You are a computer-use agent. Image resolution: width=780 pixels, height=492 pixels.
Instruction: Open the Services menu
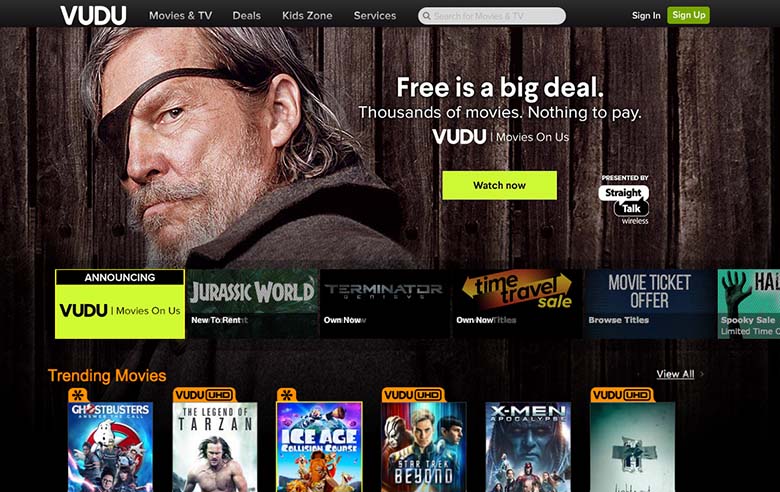(x=375, y=15)
